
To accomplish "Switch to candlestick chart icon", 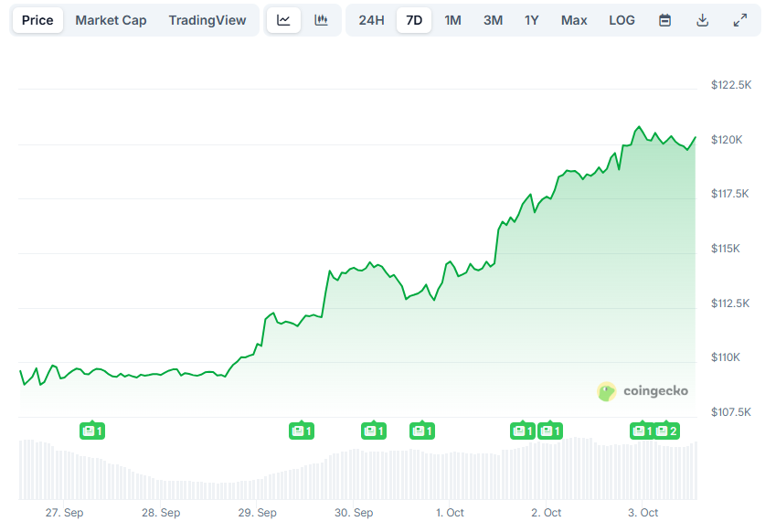I will pos(321,20).
